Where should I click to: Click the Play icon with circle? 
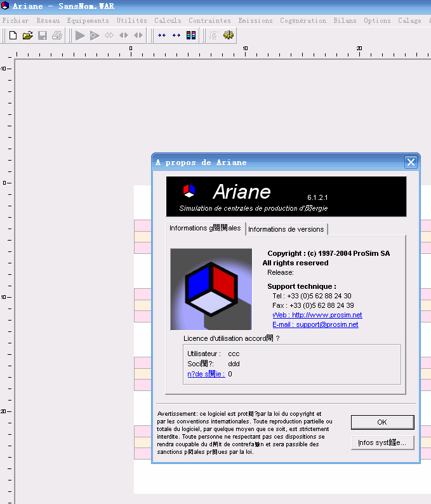[95, 36]
